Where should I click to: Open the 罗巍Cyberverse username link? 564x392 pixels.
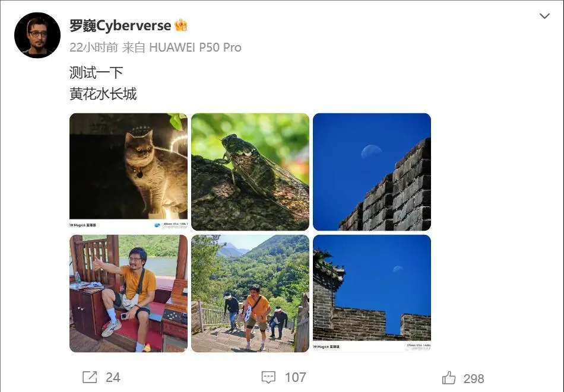coord(120,26)
